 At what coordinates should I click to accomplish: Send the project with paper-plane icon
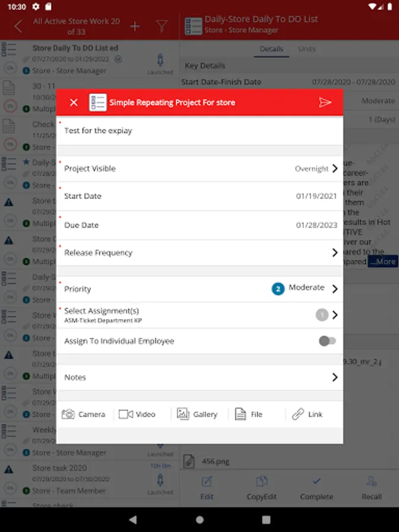tap(325, 102)
